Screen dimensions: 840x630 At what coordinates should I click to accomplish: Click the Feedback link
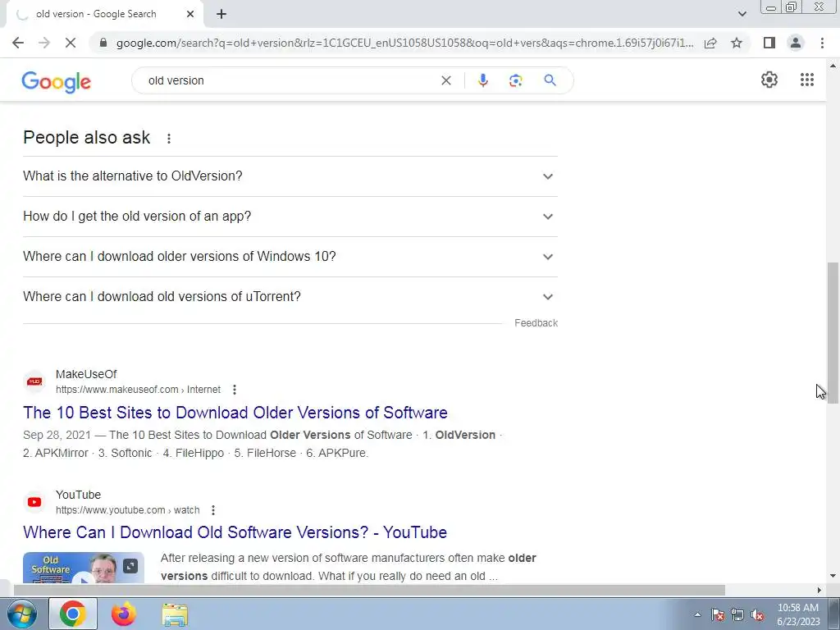536,323
